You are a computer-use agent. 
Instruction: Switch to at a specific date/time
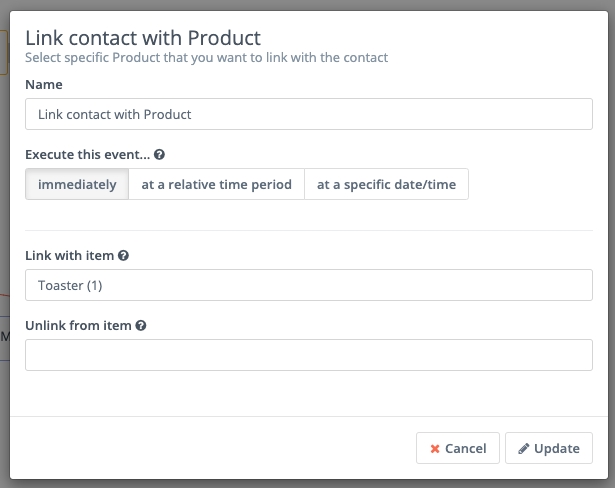coord(386,184)
